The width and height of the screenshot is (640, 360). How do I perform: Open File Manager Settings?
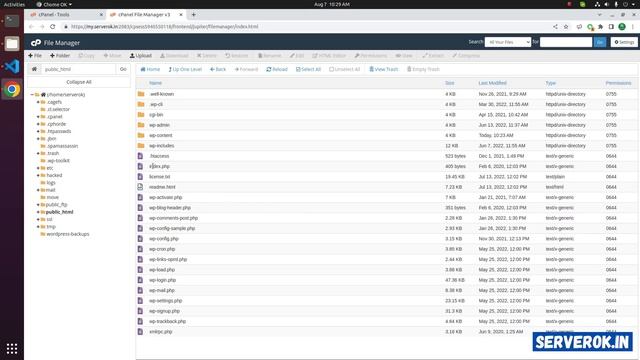coord(624,42)
